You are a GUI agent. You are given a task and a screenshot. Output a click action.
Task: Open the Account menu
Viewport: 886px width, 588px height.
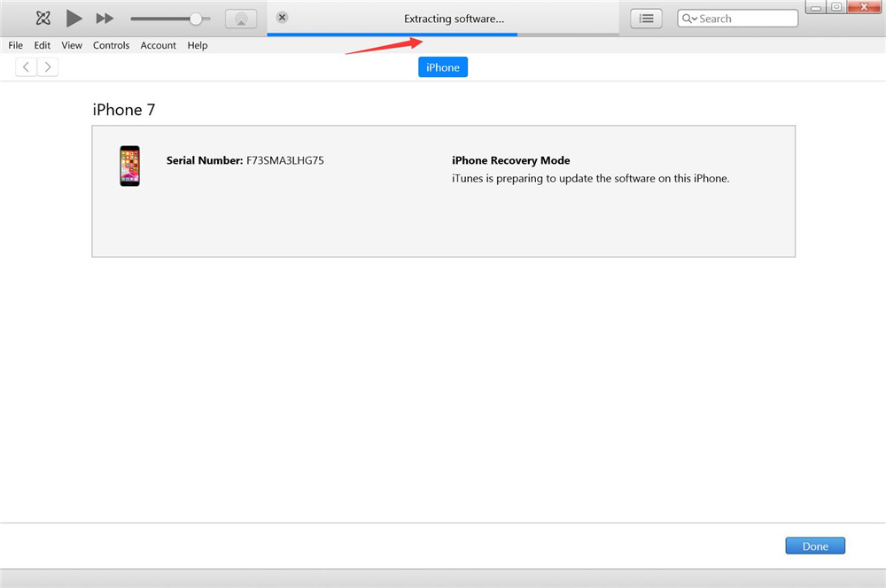(x=159, y=45)
